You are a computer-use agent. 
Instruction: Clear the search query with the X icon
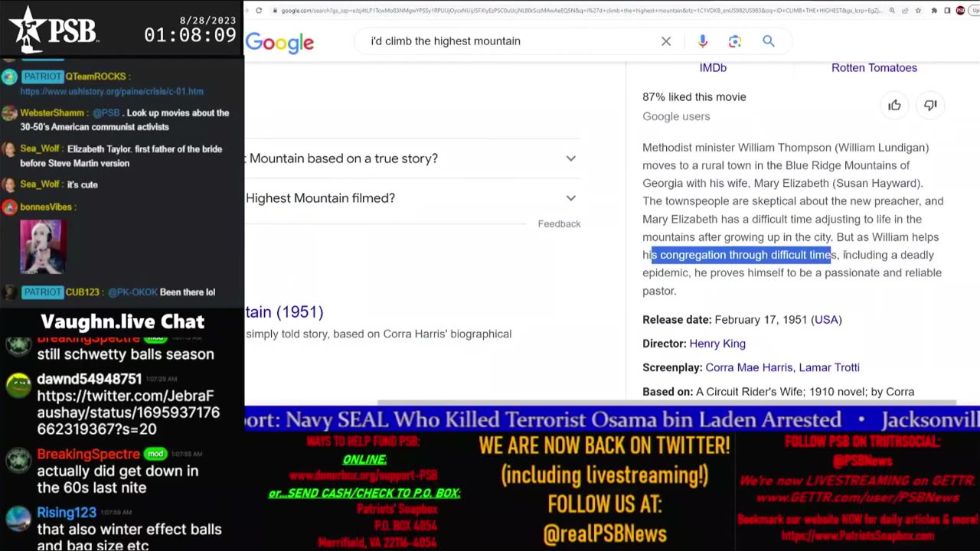tap(666, 41)
